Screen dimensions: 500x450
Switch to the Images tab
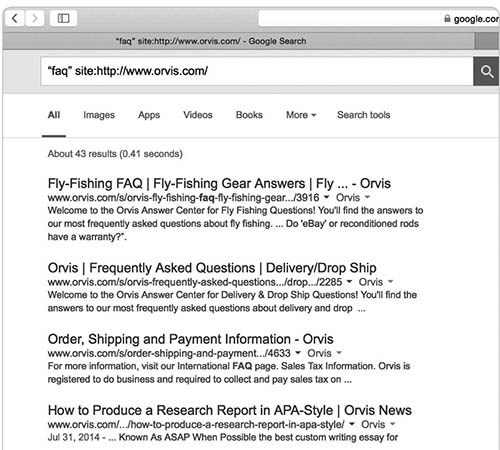99,115
